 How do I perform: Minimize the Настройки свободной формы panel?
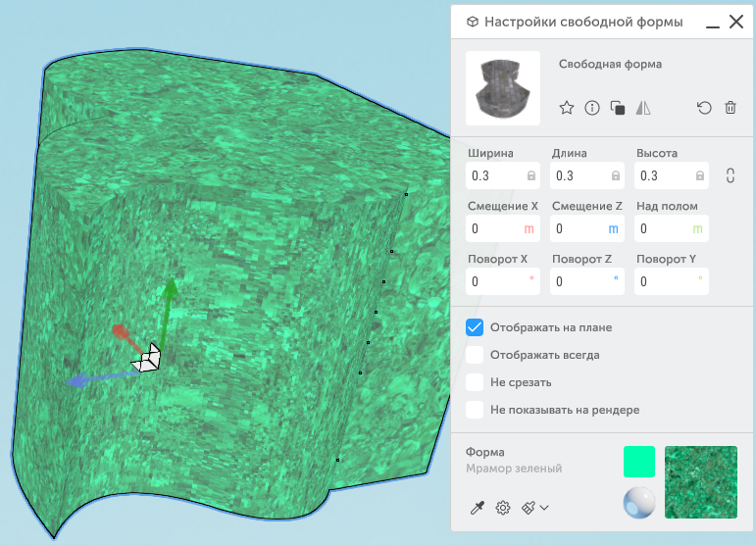pyautogui.click(x=713, y=26)
